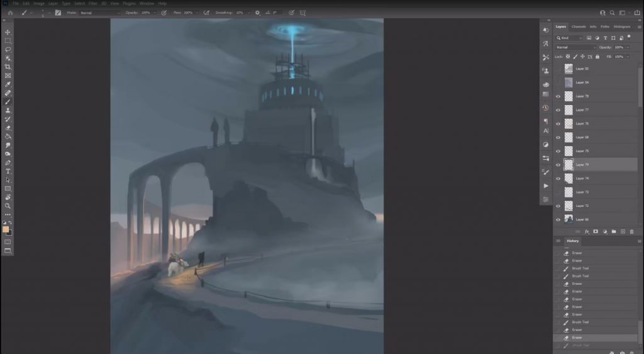Open the search icon in options bar
This screenshot has width=644, height=354.
612,13
